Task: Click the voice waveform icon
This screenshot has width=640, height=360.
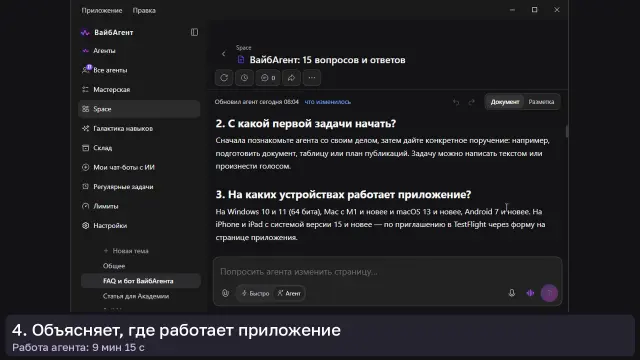Action: tap(530, 293)
